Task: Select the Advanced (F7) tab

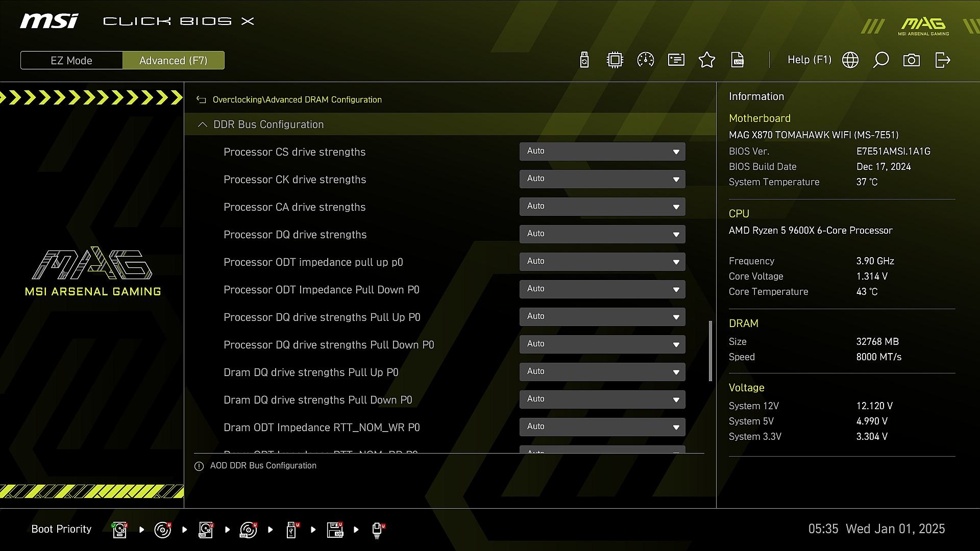Action: point(173,60)
